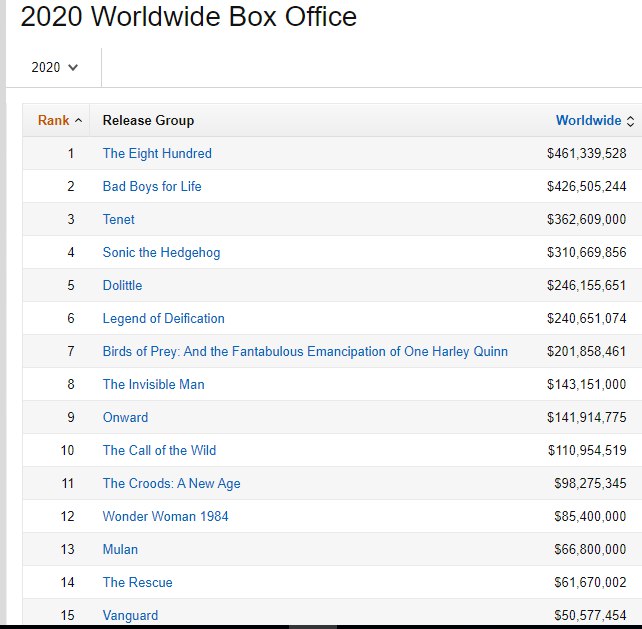
Task: Open The Croods: A New Age
Action: tap(171, 484)
